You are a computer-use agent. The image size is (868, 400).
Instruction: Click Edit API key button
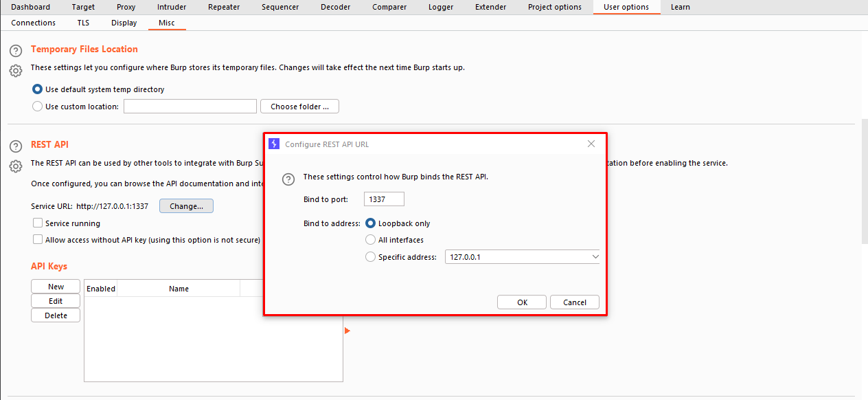[56, 301]
